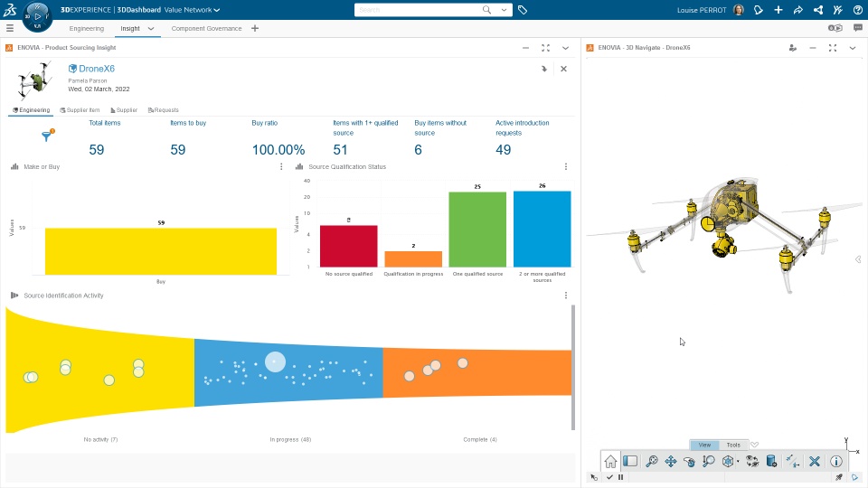The width and height of the screenshot is (868, 488).
Task: Click the filter funnel icon
Action: coord(47,136)
